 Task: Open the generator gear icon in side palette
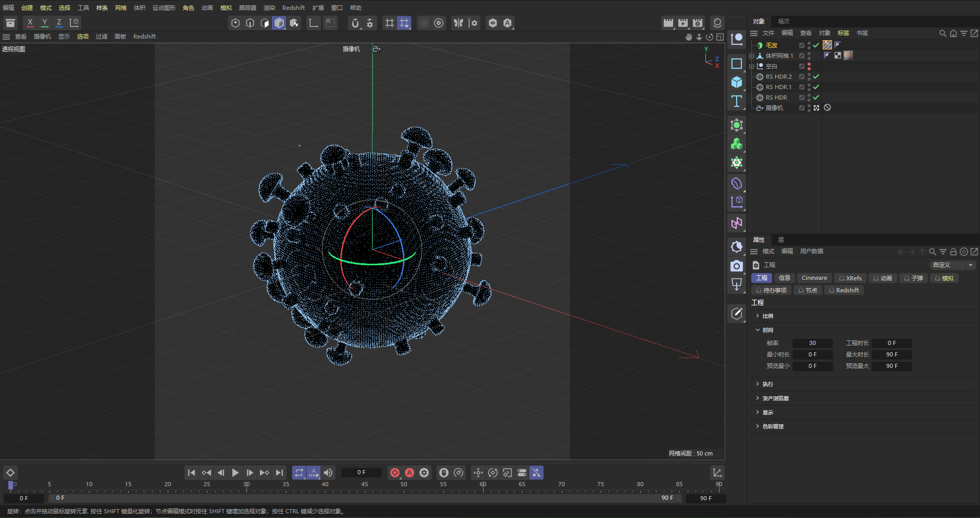(737, 163)
